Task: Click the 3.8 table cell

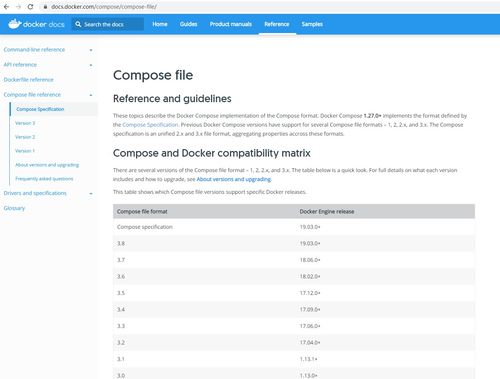Action: [x=121, y=243]
